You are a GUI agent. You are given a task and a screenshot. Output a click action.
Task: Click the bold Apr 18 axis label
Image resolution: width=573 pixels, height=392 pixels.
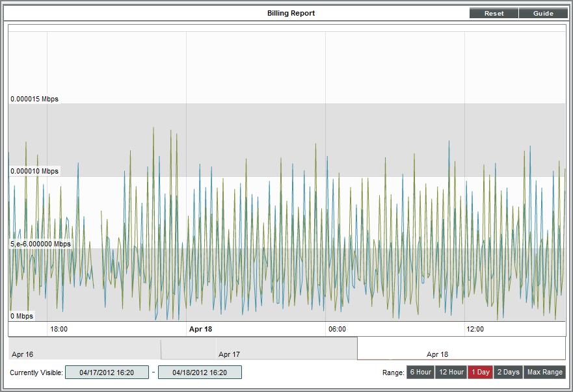tap(200, 329)
